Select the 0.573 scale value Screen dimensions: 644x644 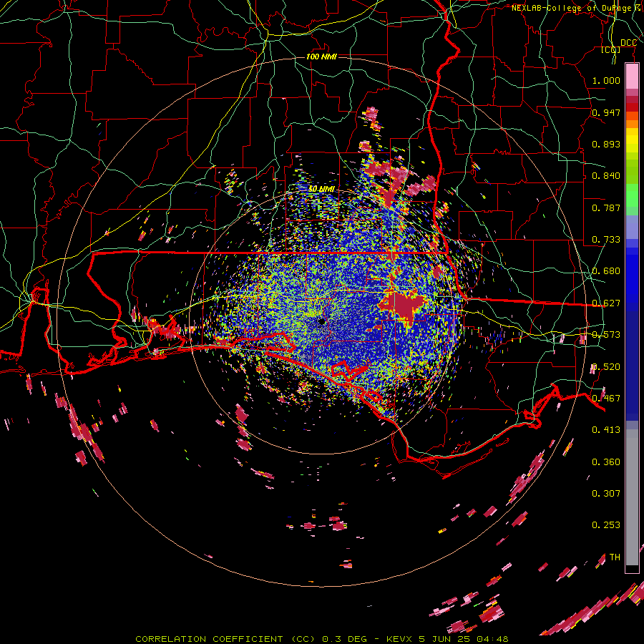(x=606, y=334)
